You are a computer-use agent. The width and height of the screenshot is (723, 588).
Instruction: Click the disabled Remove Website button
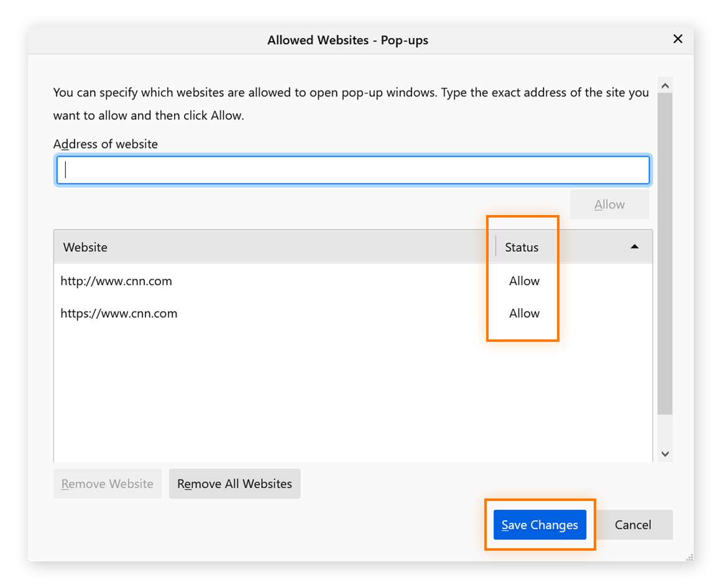click(x=107, y=484)
